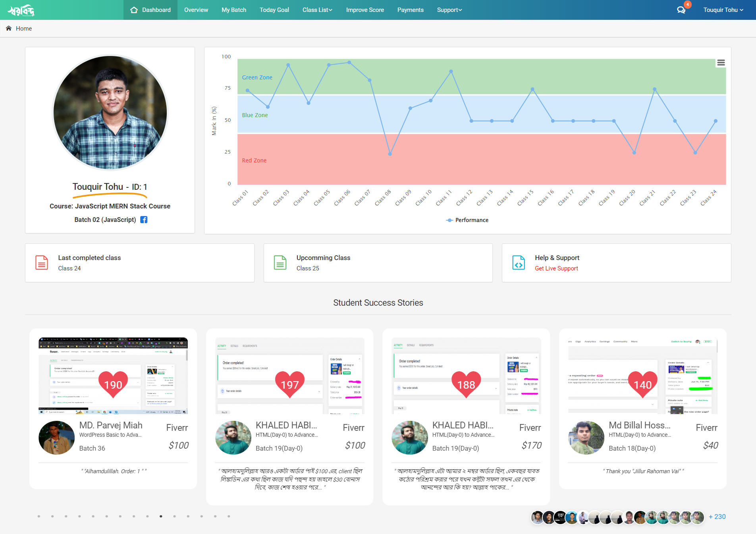Open MD. Parvej Miah story screenshot
756x534 pixels.
coord(113,376)
